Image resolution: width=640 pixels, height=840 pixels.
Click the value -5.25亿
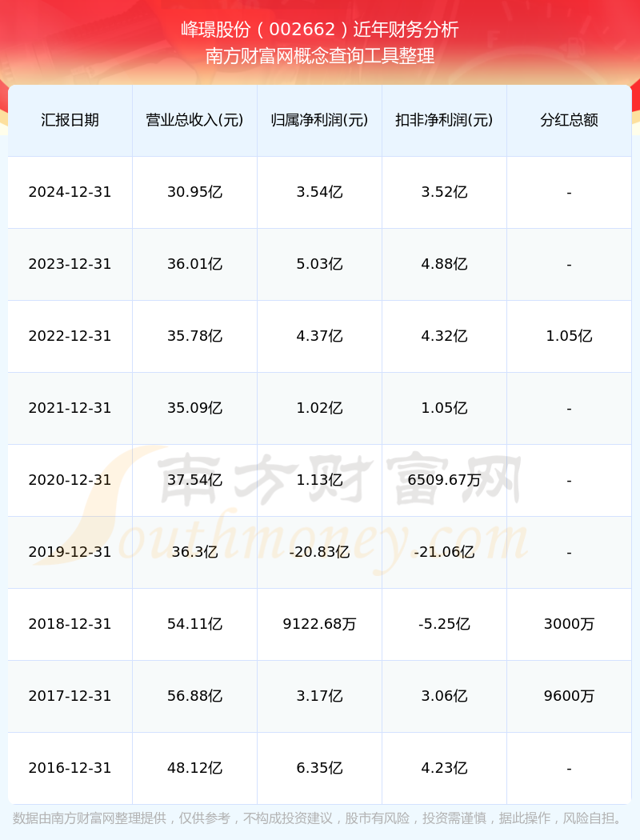pos(445,624)
